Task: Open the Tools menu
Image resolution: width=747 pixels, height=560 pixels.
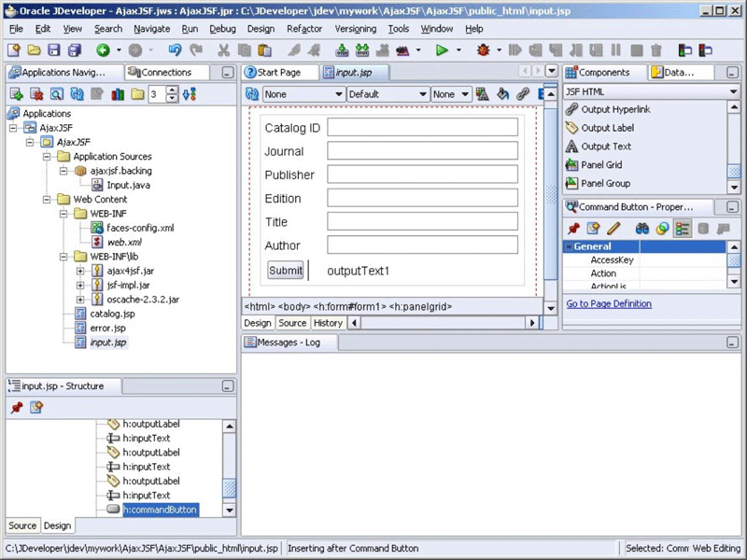Action: pyautogui.click(x=399, y=29)
